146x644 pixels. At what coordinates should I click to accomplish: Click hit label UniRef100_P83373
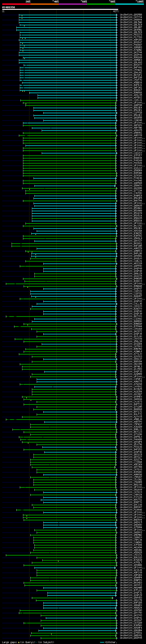131,35
